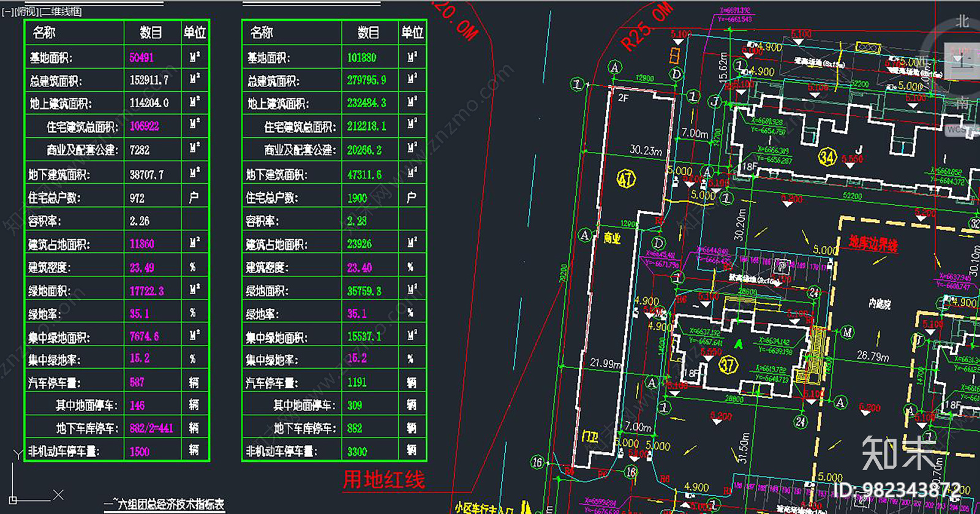
Task: Click the ViewCube north (北) compass label
Action: click(962, 21)
